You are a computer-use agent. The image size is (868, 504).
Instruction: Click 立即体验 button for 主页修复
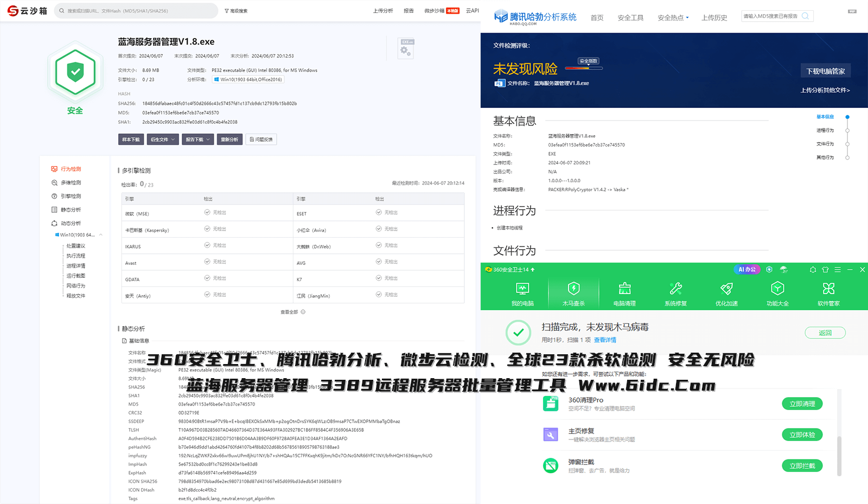802,435
